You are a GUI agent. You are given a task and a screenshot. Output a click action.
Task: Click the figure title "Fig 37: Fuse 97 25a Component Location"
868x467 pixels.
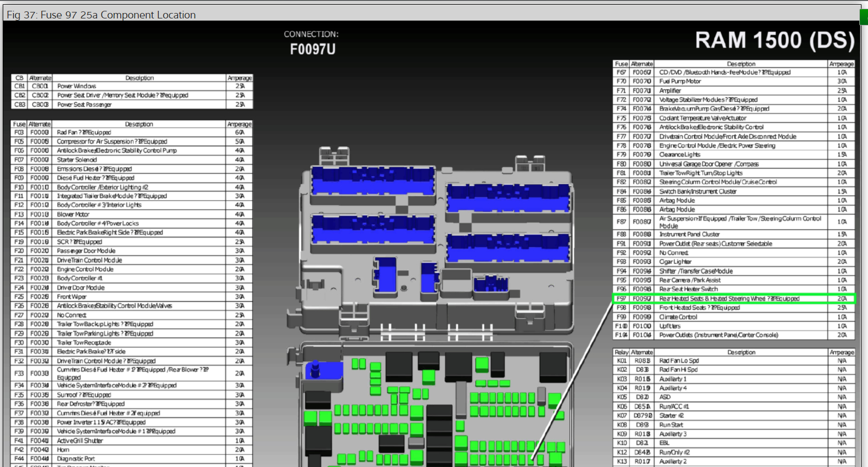[101, 15]
